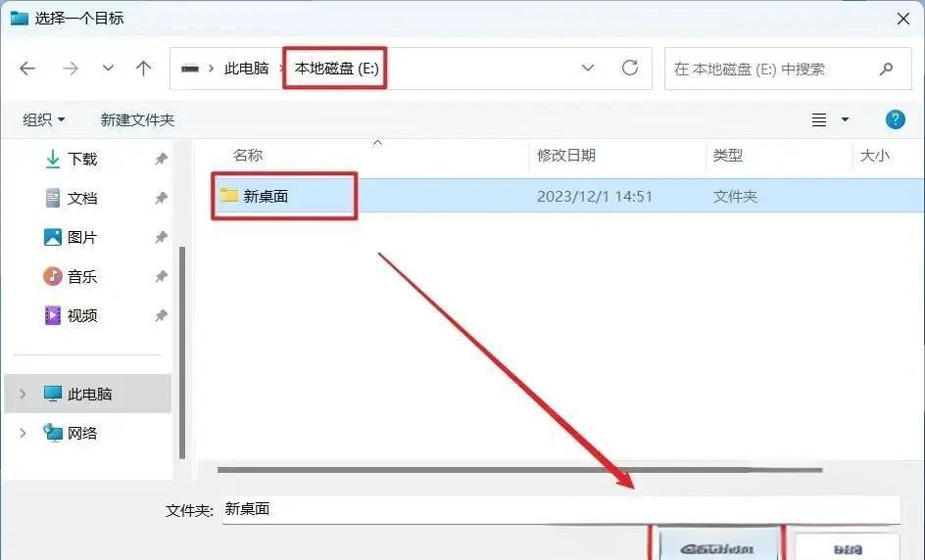Sort by 类型 column header
The height and width of the screenshot is (560, 925).
[x=727, y=156]
